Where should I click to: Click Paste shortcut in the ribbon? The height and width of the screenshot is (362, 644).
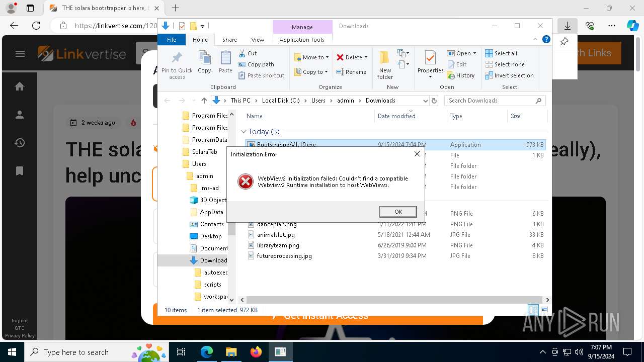click(x=261, y=75)
